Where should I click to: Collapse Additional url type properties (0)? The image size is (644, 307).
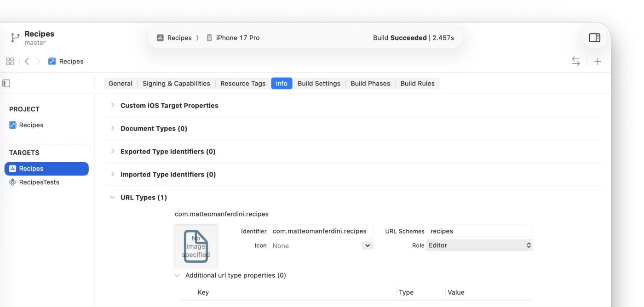click(177, 275)
